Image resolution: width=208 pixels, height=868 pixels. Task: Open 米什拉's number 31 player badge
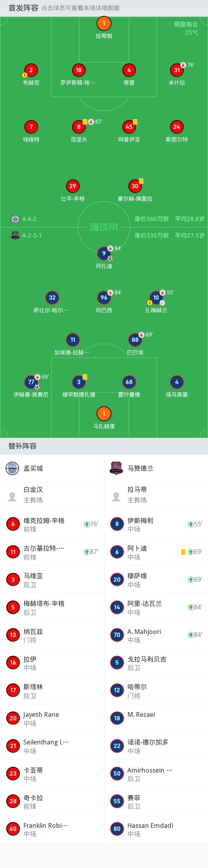(x=177, y=70)
